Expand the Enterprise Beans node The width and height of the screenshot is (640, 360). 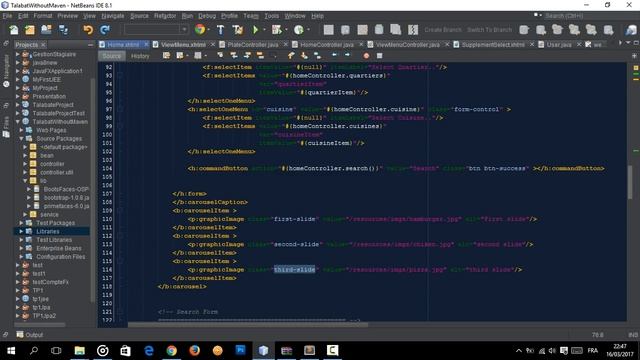coord(21,248)
